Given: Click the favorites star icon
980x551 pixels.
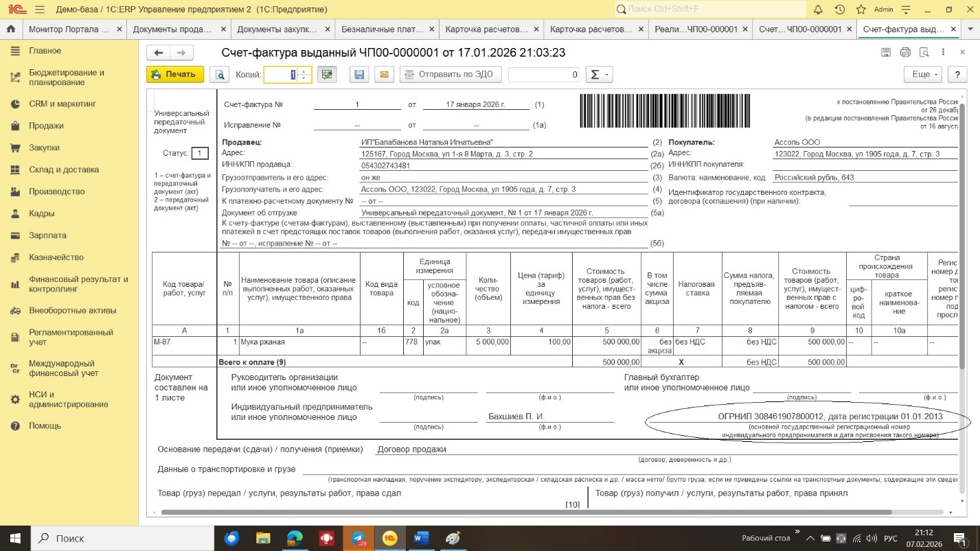Looking at the screenshot, I should (861, 10).
